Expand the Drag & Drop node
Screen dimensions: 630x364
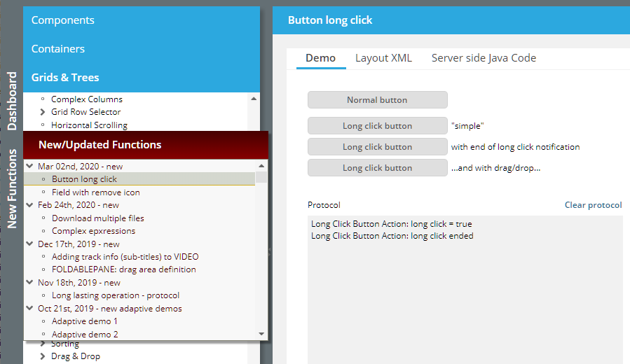(43, 356)
